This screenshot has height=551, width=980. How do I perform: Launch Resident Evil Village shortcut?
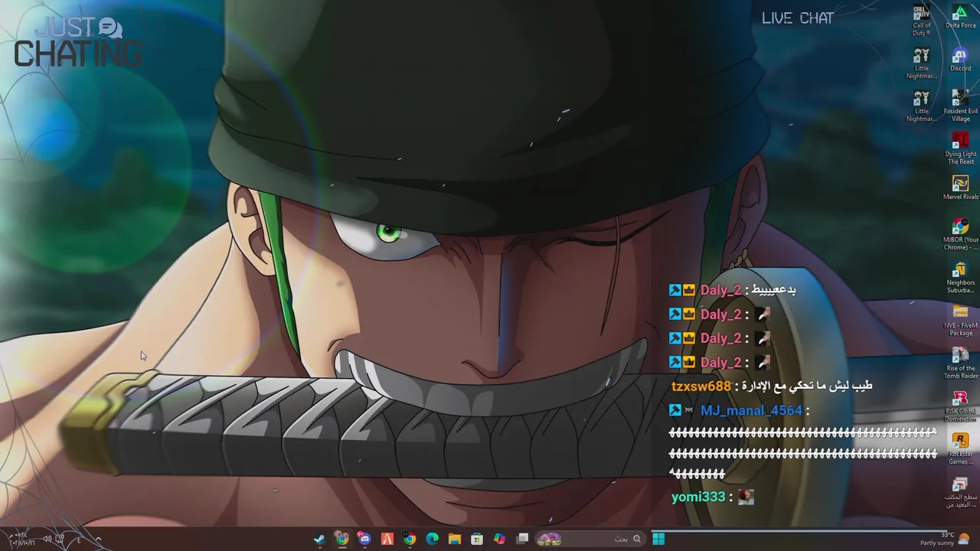click(960, 106)
